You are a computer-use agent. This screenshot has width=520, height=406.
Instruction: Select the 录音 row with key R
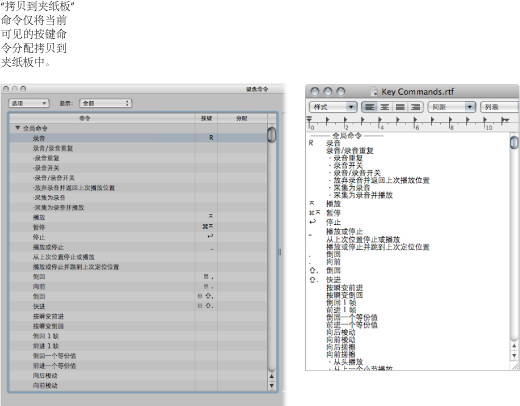click(x=138, y=138)
